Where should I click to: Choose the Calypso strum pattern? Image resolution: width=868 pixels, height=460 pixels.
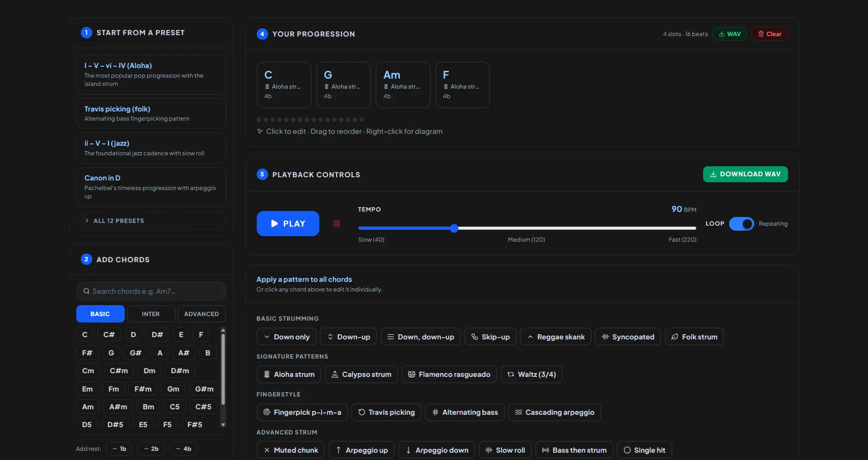(x=361, y=375)
